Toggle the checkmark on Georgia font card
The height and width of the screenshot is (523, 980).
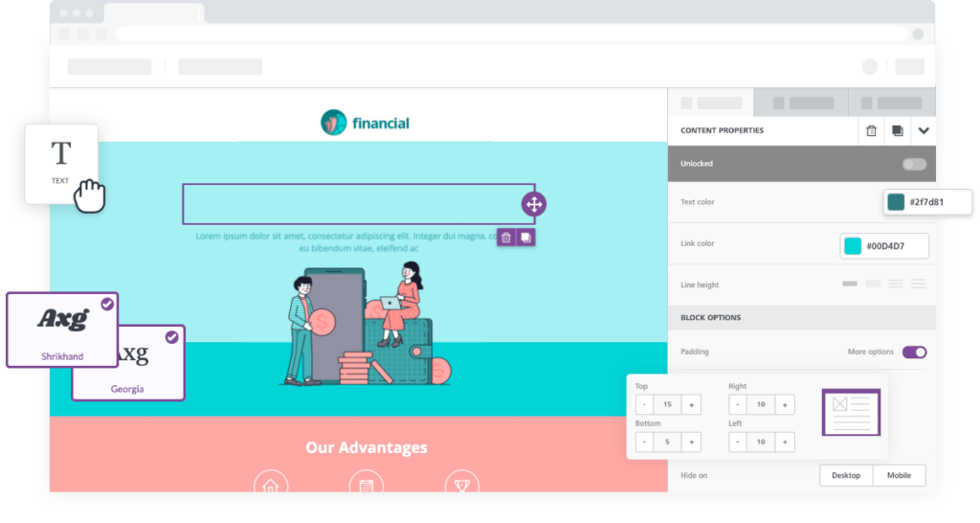pos(172,337)
